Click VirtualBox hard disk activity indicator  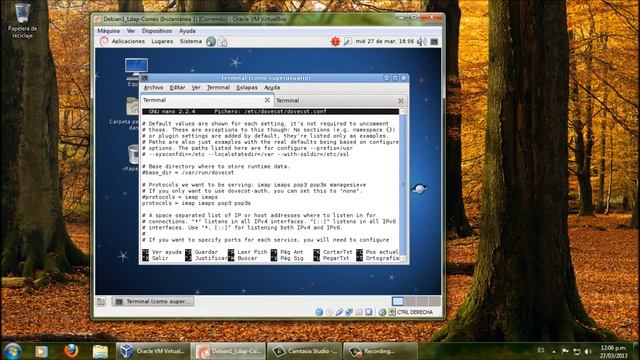pyautogui.click(x=319, y=312)
